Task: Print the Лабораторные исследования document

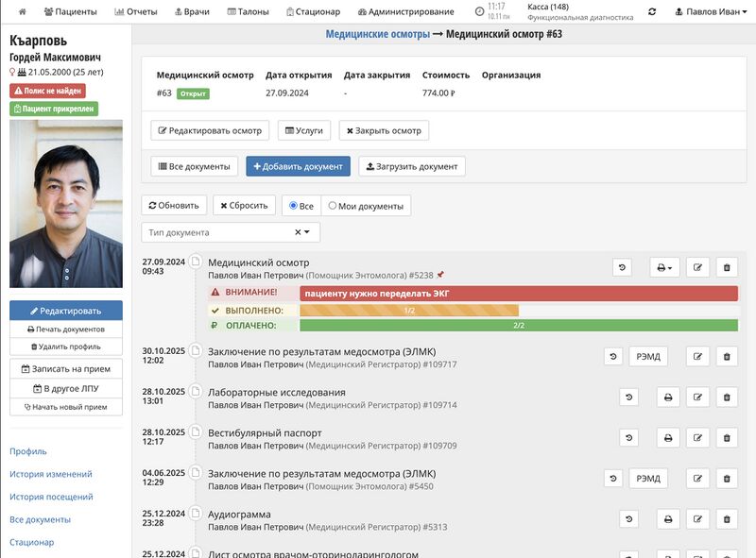Action: 668,397
